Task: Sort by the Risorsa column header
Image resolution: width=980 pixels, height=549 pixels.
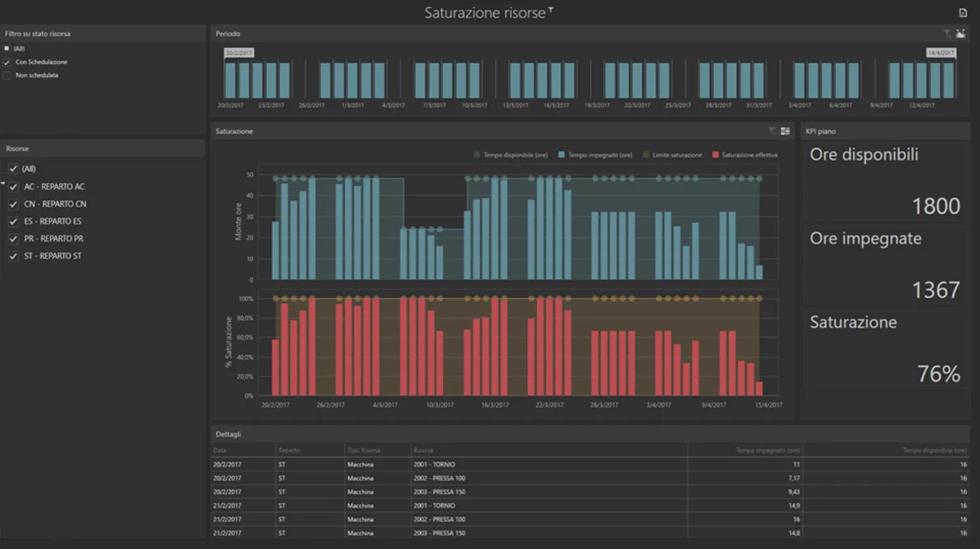Action: coord(549,450)
